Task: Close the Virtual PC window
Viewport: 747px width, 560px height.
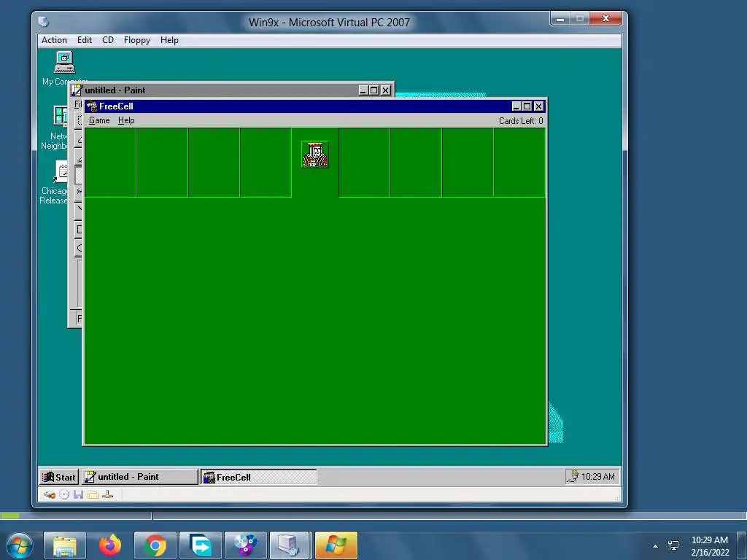Action: [x=605, y=18]
